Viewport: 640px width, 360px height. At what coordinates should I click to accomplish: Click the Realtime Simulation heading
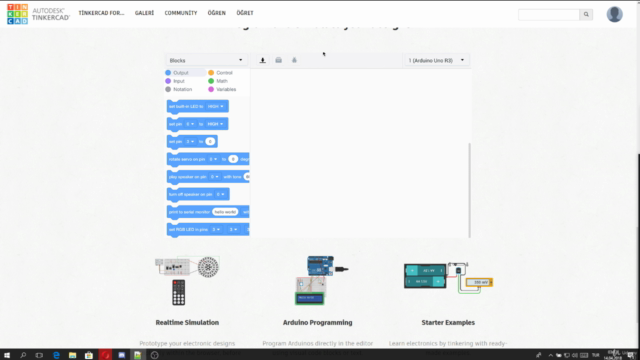(x=187, y=322)
